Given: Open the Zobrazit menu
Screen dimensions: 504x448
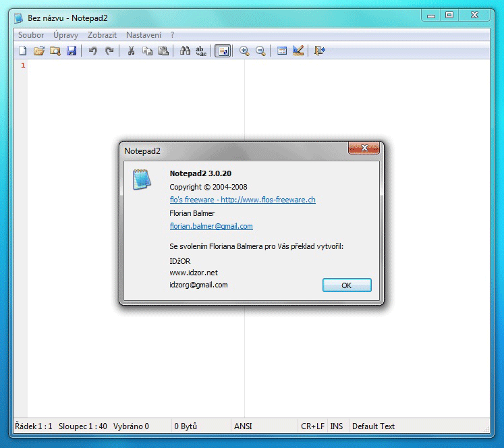Looking at the screenshot, I should coord(102,35).
